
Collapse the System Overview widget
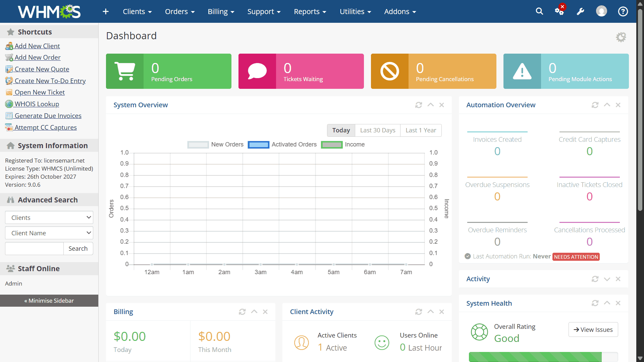point(431,105)
